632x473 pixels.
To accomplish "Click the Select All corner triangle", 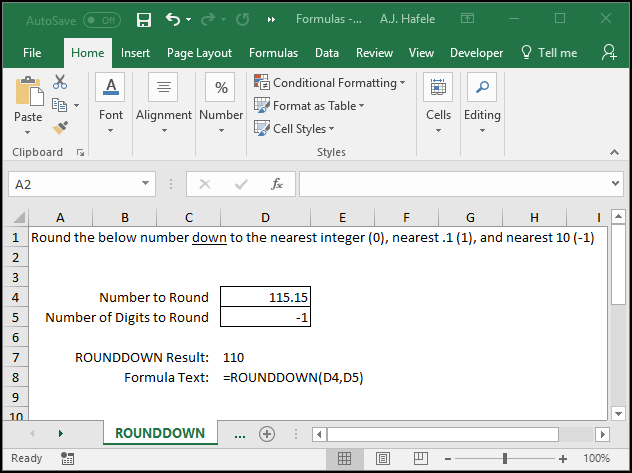I will [x=19, y=217].
